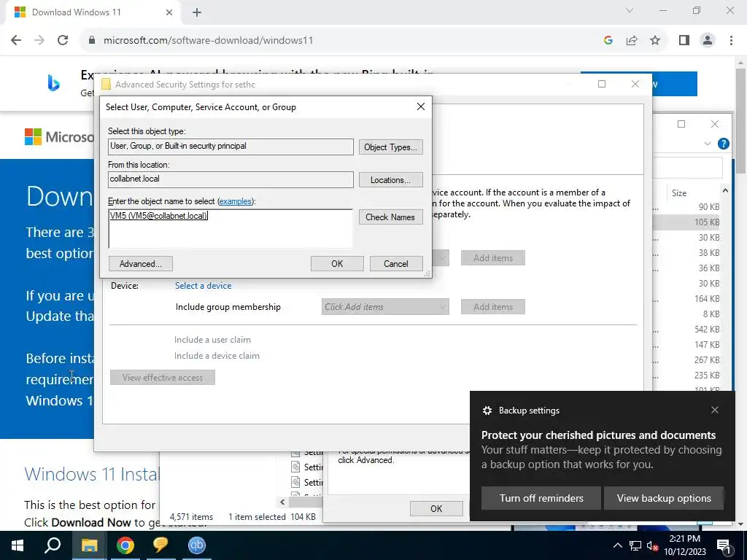This screenshot has width=747, height=560.
Task: Click the File Explorer scroll up arrow
Action: [x=725, y=191]
